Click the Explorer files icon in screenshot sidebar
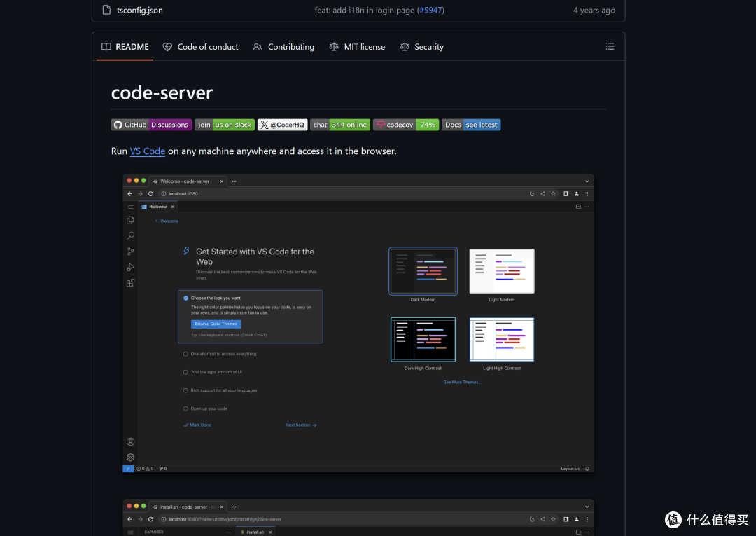The height and width of the screenshot is (536, 756). click(x=131, y=220)
